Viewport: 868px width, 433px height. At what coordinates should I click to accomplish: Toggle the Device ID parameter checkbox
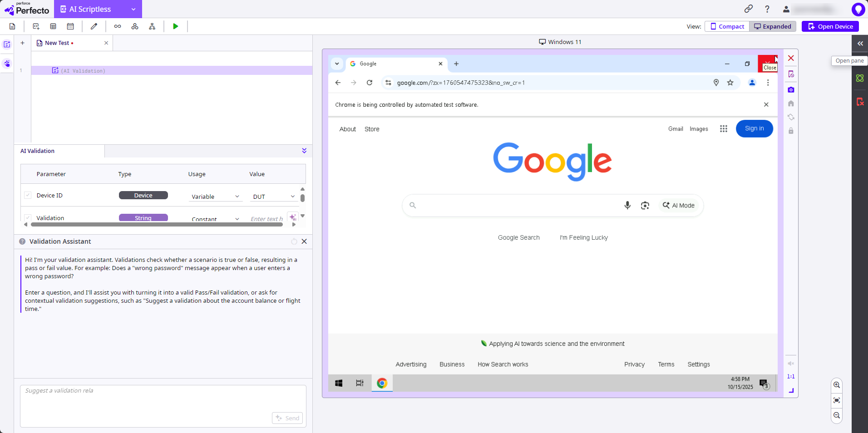[x=28, y=195]
